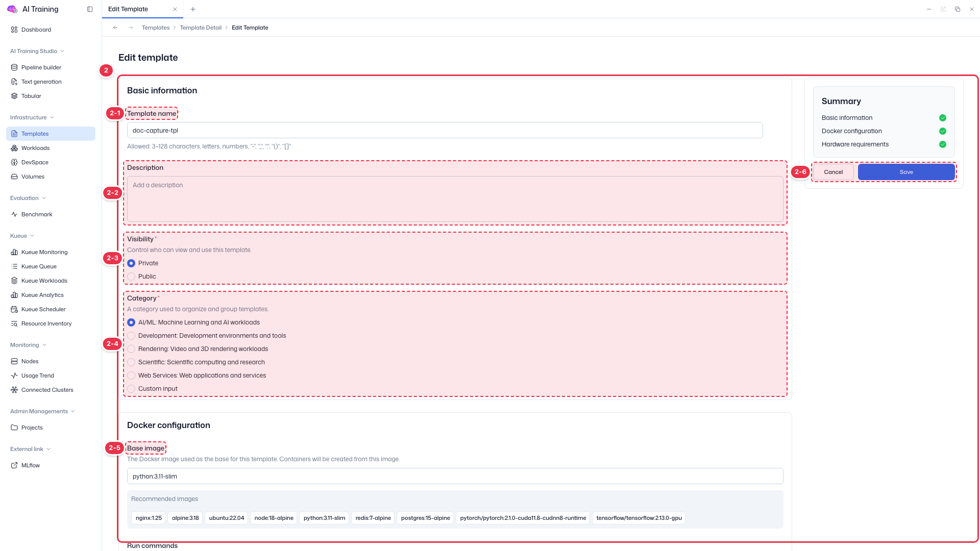Click the Cancel button
The width and height of the screenshot is (980, 551).
tap(834, 172)
